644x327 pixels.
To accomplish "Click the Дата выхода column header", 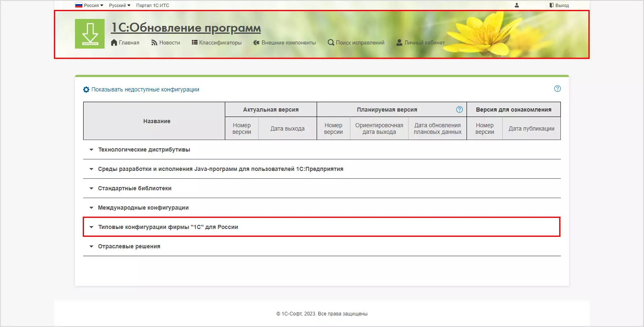I will (x=287, y=128).
